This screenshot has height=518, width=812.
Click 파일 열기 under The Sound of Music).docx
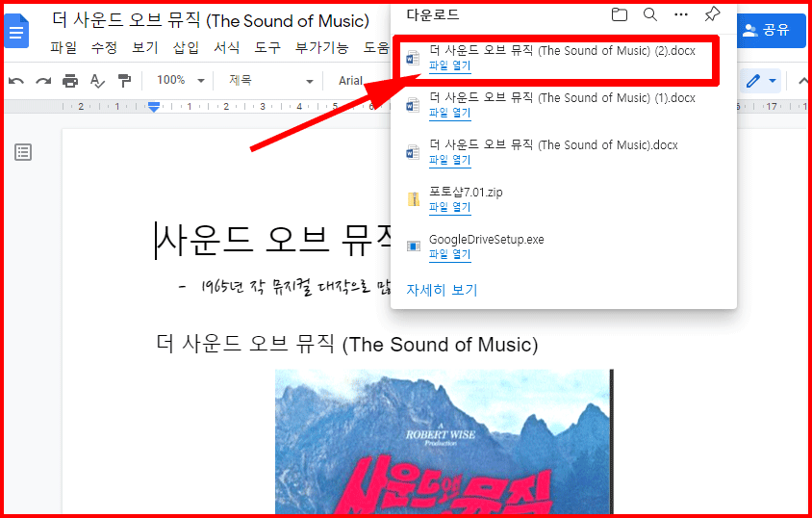pyautogui.click(x=449, y=160)
